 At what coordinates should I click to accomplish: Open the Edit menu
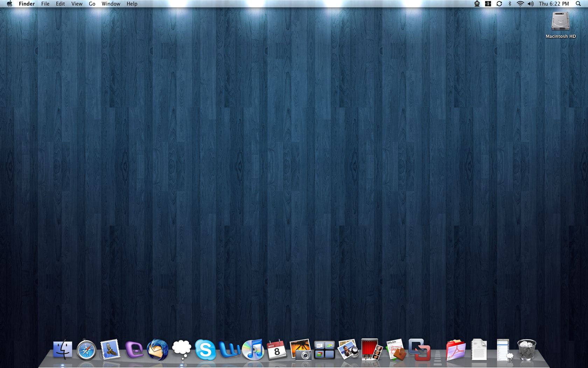click(61, 4)
